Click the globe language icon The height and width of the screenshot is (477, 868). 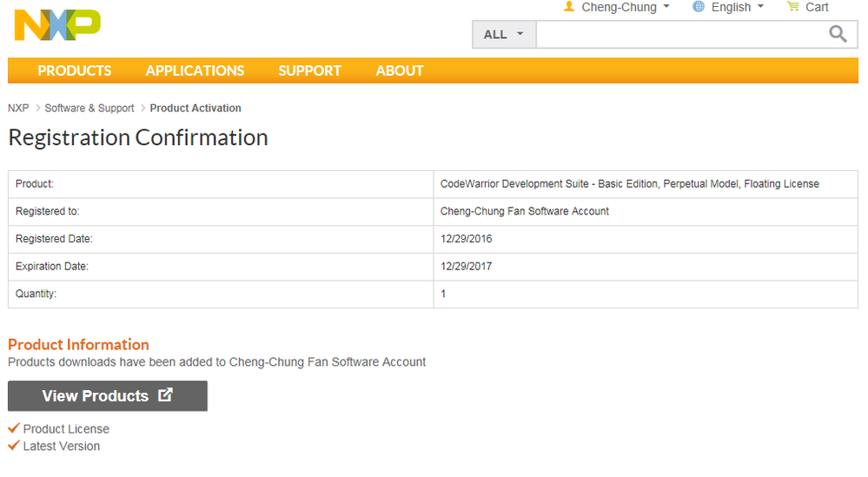[x=699, y=7]
